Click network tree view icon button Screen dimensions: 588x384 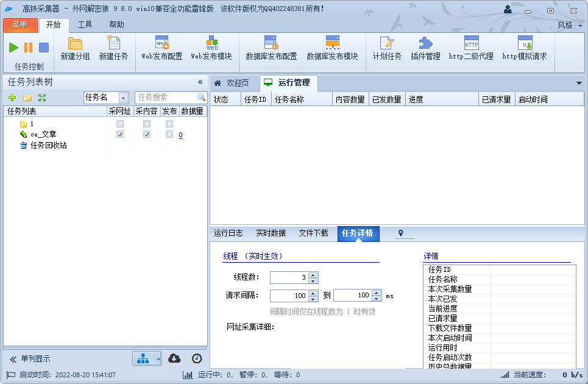click(143, 358)
